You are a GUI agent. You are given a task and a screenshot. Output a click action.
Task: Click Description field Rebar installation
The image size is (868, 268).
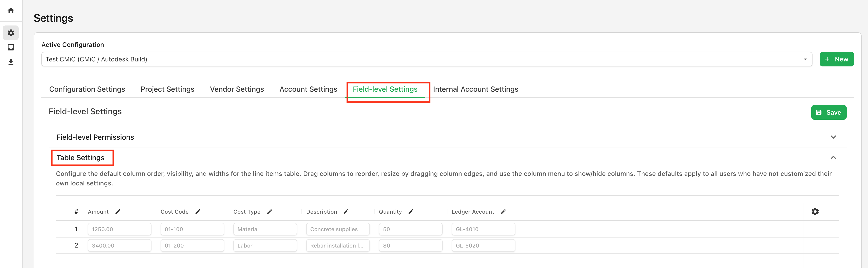click(338, 246)
